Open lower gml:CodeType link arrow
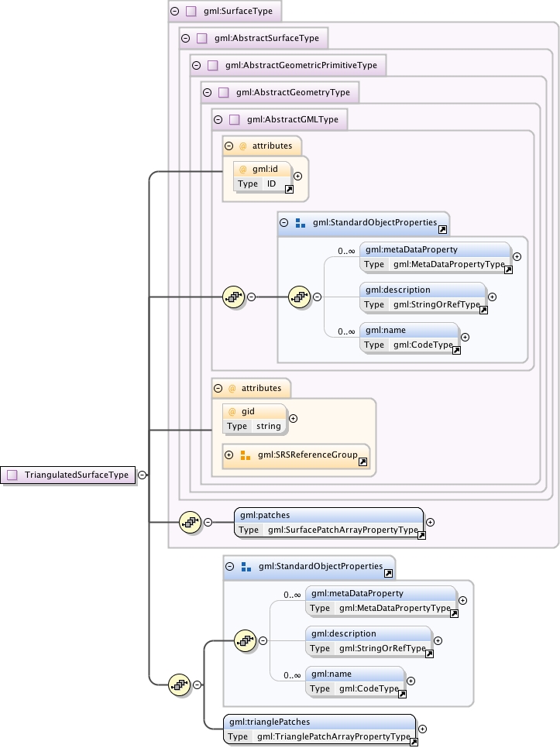Viewport: 560px width, 748px height. click(402, 695)
